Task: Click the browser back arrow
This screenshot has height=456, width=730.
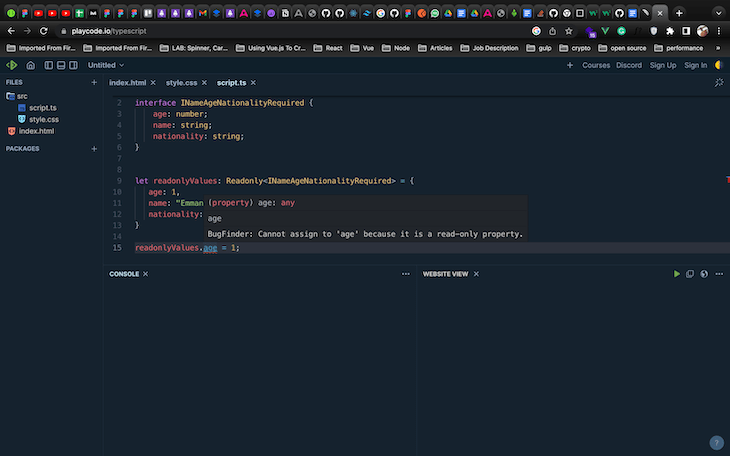Action: tap(11, 31)
